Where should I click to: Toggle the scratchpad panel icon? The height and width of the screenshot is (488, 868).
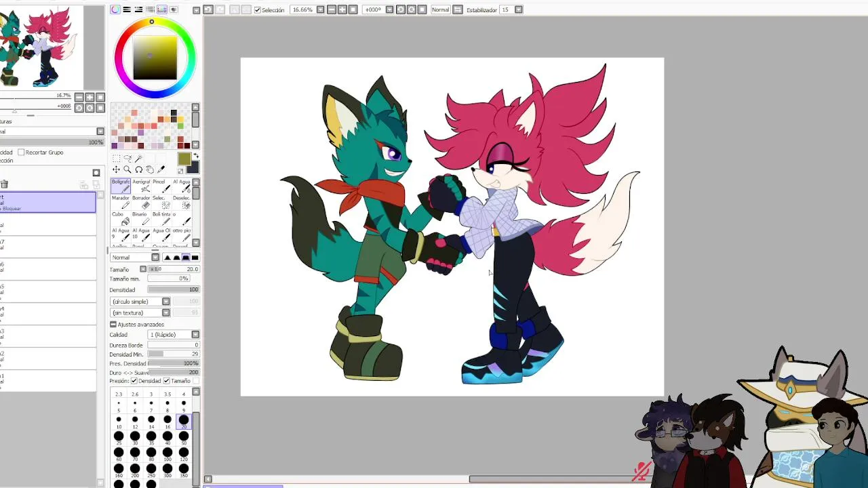coord(173,9)
